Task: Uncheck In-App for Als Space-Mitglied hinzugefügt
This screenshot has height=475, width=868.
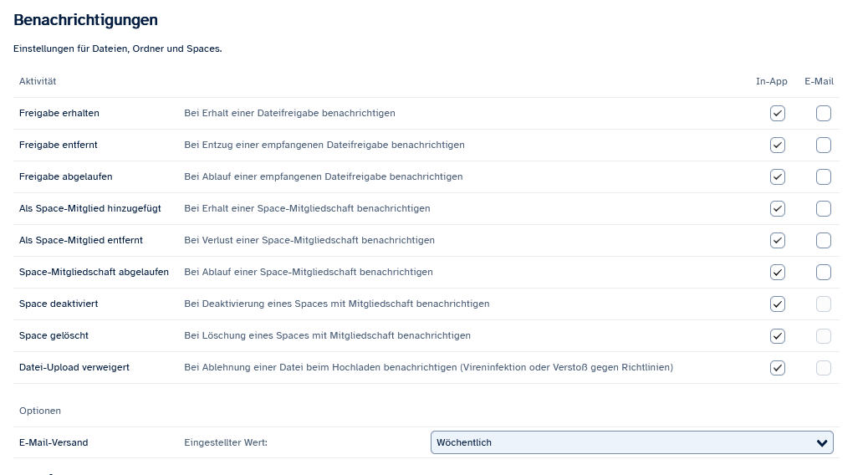Action: point(778,209)
